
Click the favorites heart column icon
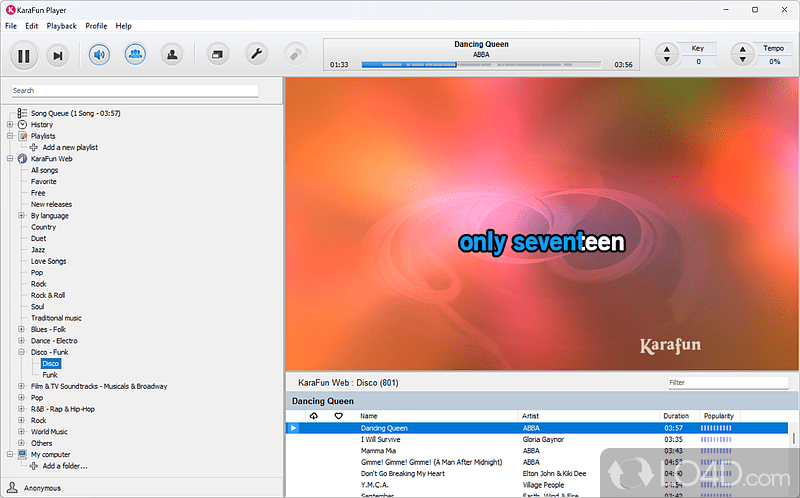click(x=338, y=416)
